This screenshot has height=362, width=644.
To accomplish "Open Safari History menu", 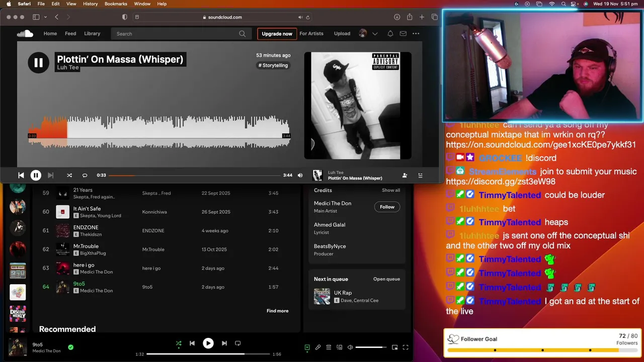I will [91, 4].
